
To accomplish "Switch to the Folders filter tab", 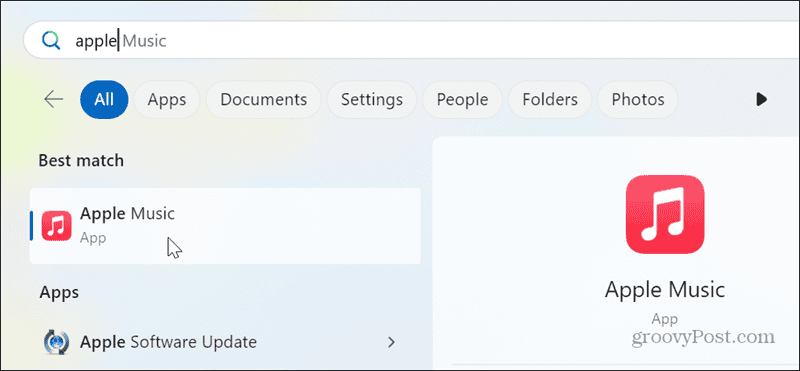I will tap(549, 99).
